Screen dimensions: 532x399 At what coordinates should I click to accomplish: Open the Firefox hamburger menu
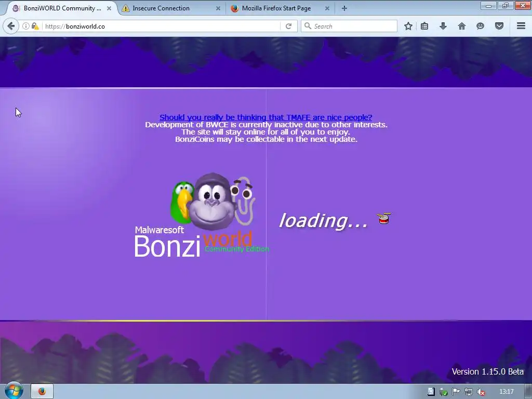521,26
